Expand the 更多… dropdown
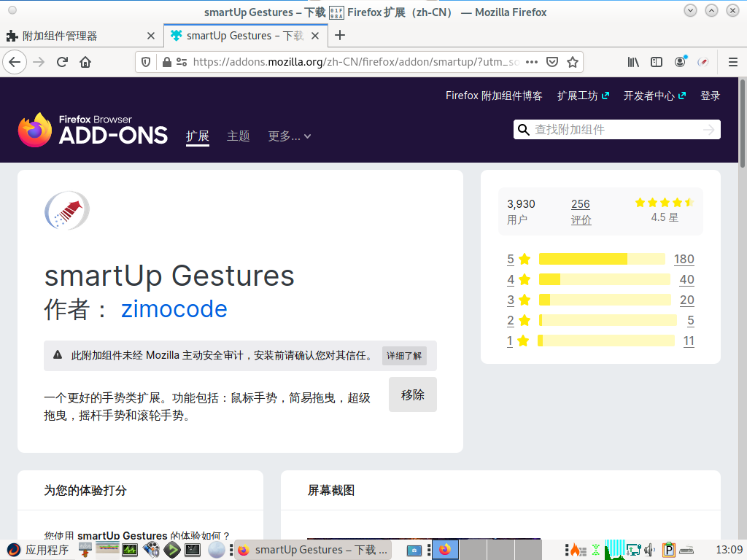The width and height of the screenshot is (747, 560). click(x=289, y=136)
